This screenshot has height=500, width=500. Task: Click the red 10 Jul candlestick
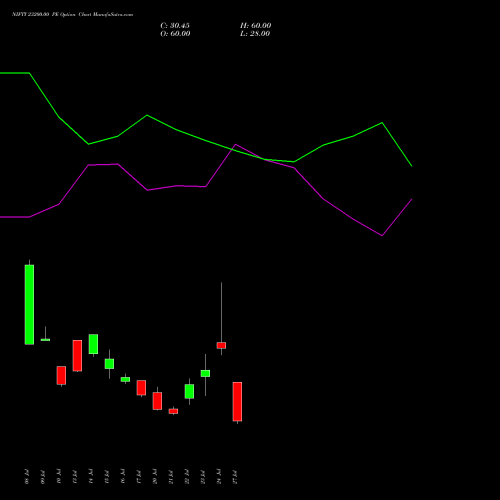61,375
